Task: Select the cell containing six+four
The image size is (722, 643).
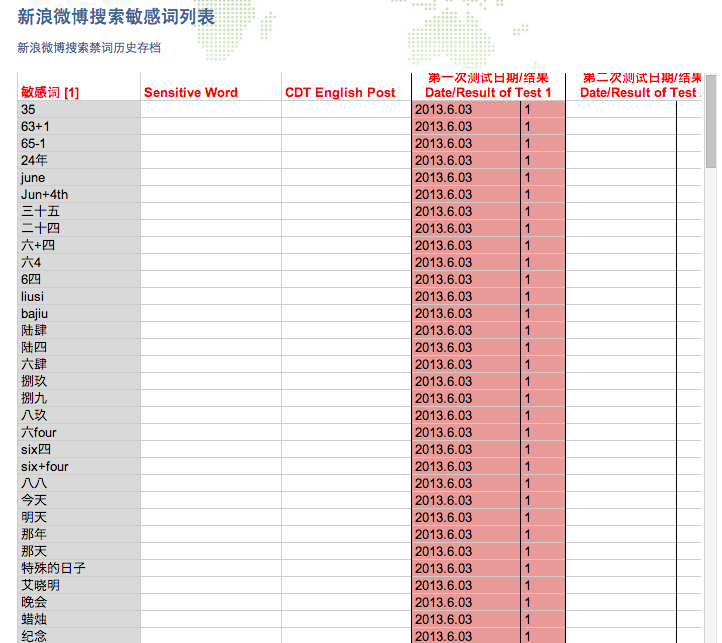Action: coord(79,467)
